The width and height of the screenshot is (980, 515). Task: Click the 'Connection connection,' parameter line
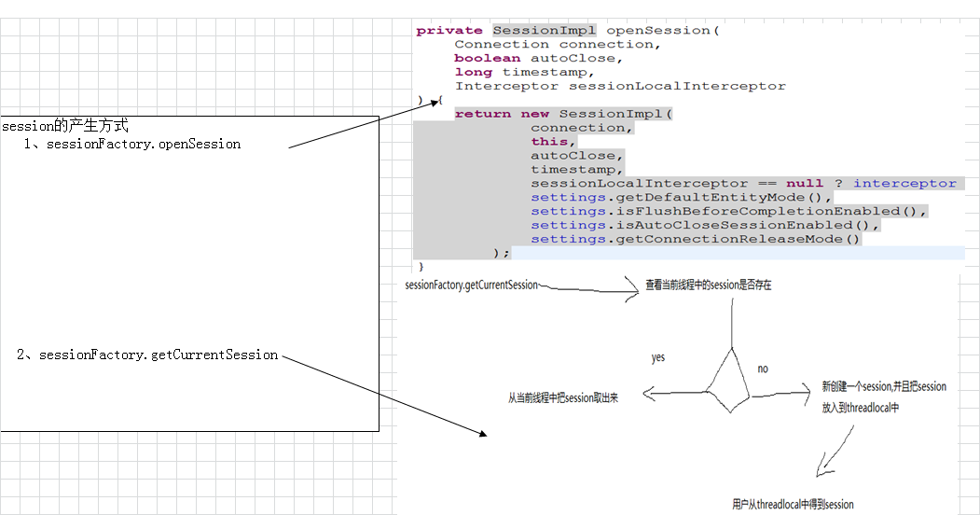pyautogui.click(x=558, y=45)
